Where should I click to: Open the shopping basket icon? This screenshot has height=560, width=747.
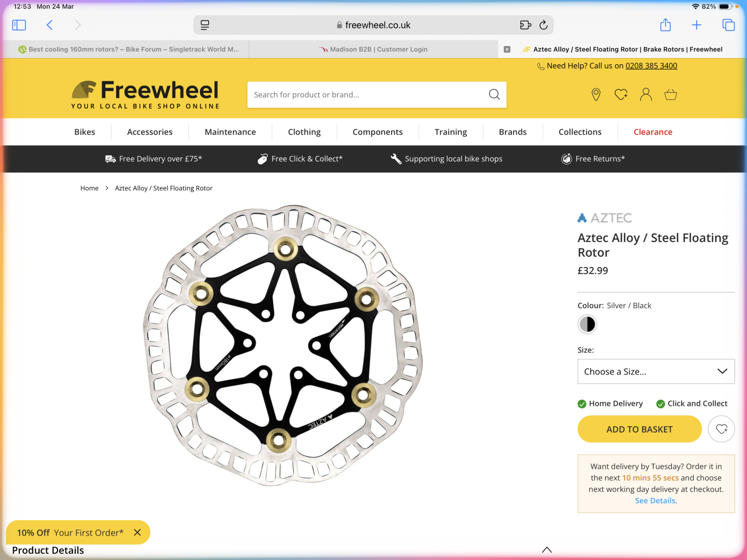[671, 94]
